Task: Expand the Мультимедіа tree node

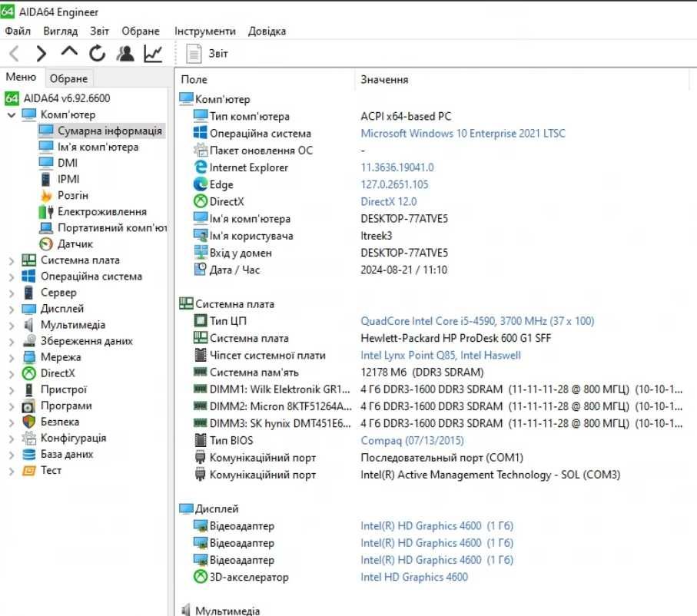Action: pyautogui.click(x=12, y=326)
